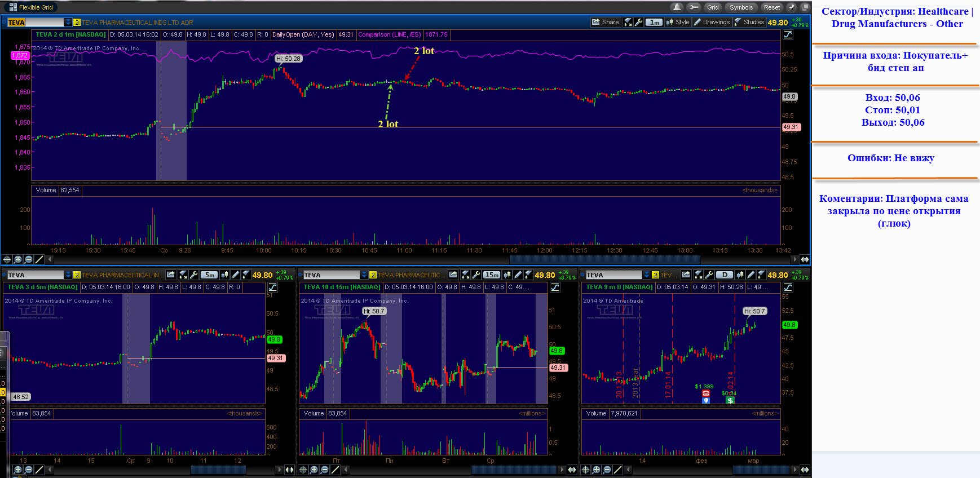Open Studies flask icon on 5m chart
The image size is (980, 478).
click(x=246, y=275)
